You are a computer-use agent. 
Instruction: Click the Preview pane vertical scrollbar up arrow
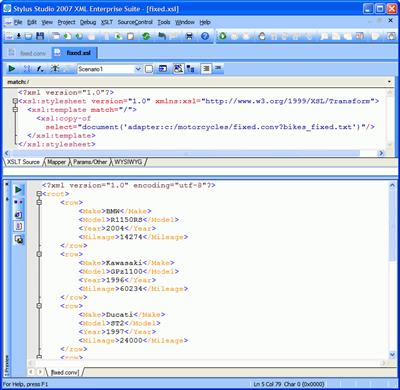(392, 185)
